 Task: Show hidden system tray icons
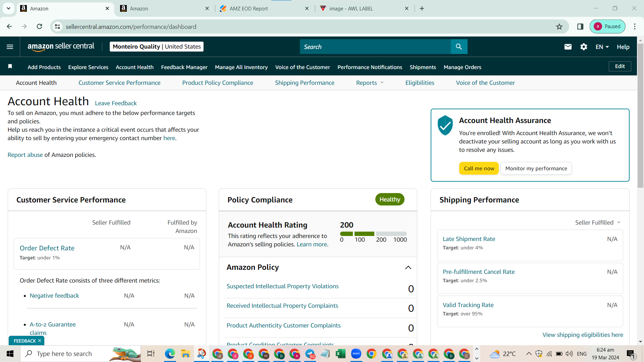(529, 354)
